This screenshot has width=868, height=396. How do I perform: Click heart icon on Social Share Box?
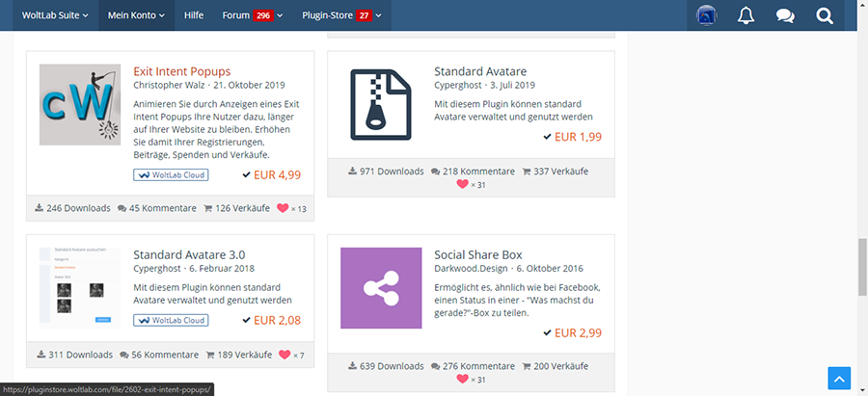tap(462, 380)
